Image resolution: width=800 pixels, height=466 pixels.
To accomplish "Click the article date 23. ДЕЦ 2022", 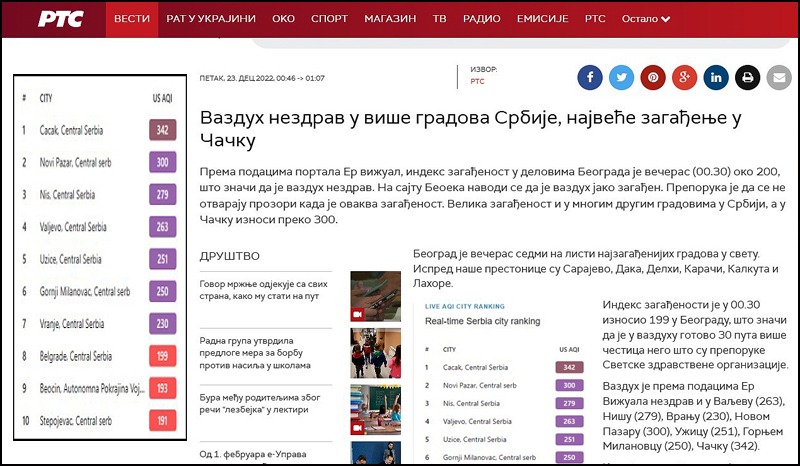I will (x=262, y=78).
